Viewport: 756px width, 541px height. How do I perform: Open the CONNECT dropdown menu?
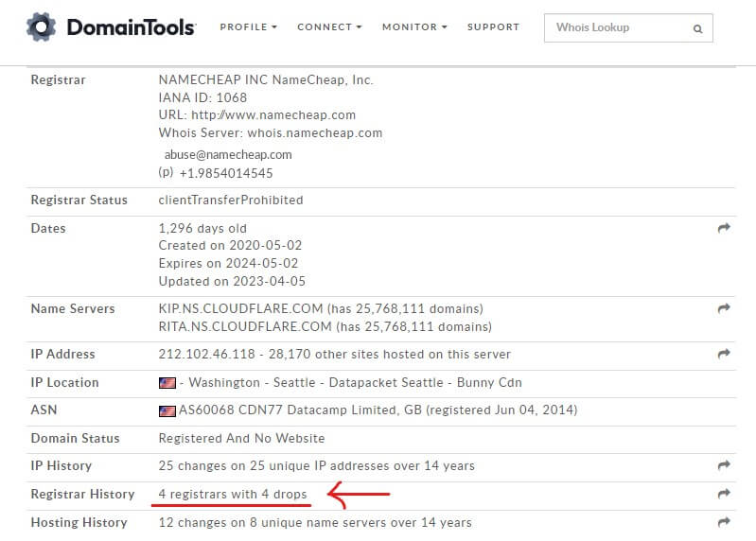pyautogui.click(x=329, y=27)
